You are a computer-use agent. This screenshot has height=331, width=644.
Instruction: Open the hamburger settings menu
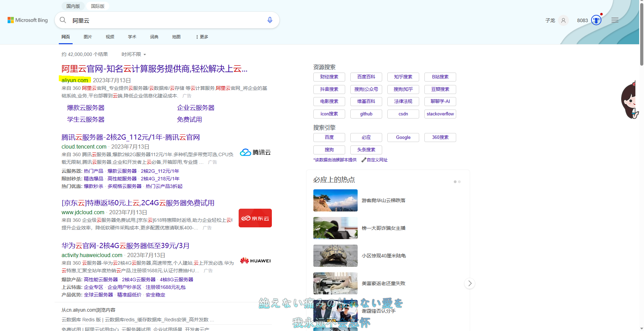tap(615, 20)
